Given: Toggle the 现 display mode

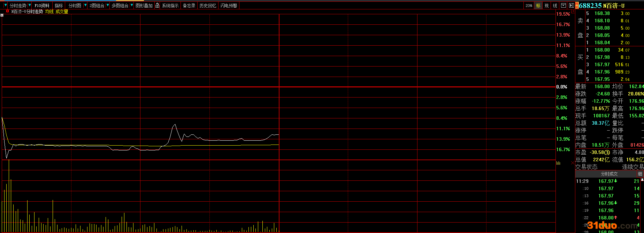Looking at the screenshot, I should (546, 6).
